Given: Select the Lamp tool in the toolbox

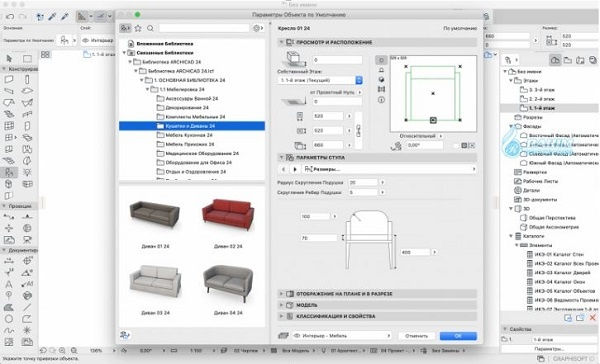Looking at the screenshot, I should [x=27, y=172].
